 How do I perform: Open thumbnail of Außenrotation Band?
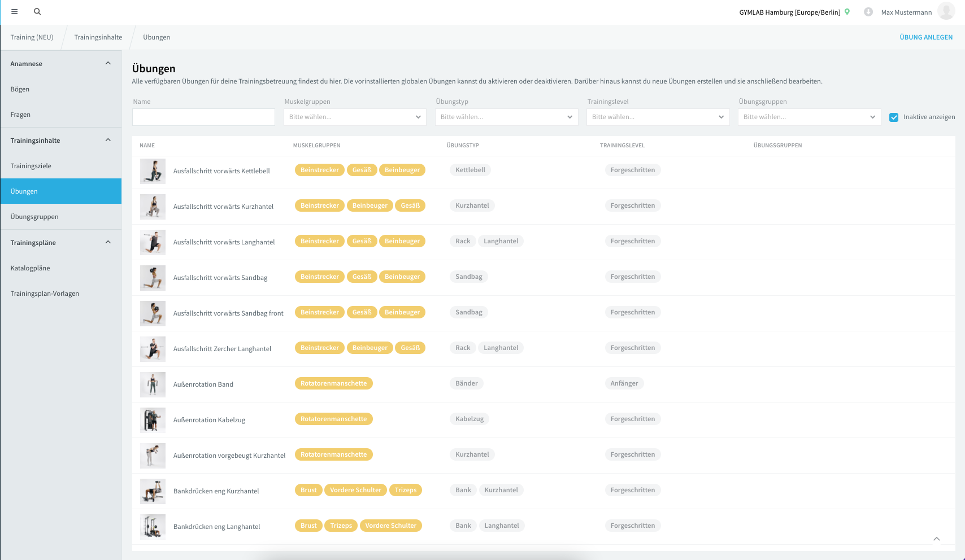153,384
